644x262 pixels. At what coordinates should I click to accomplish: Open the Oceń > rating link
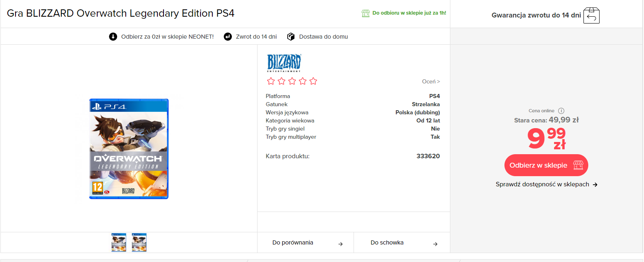click(x=431, y=81)
